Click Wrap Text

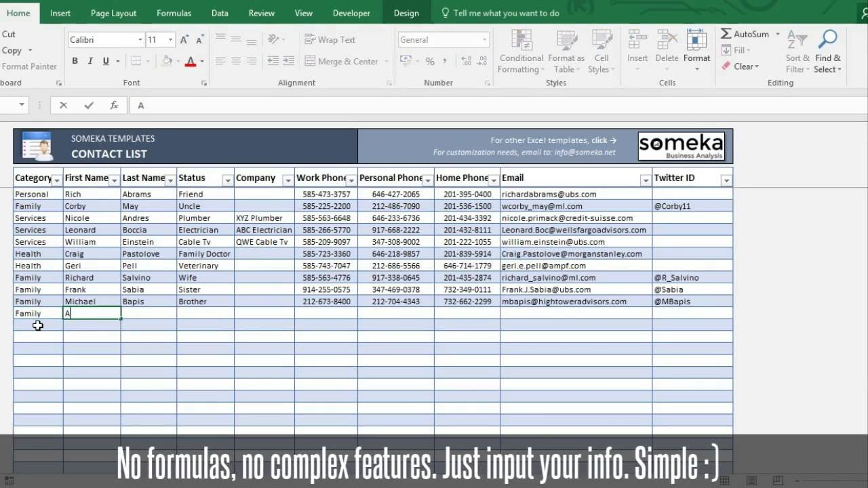(x=330, y=40)
